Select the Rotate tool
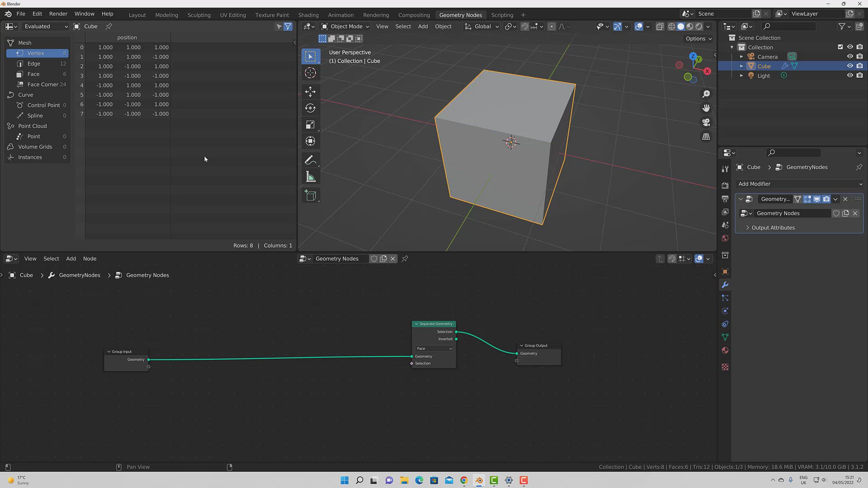 pos(311,108)
